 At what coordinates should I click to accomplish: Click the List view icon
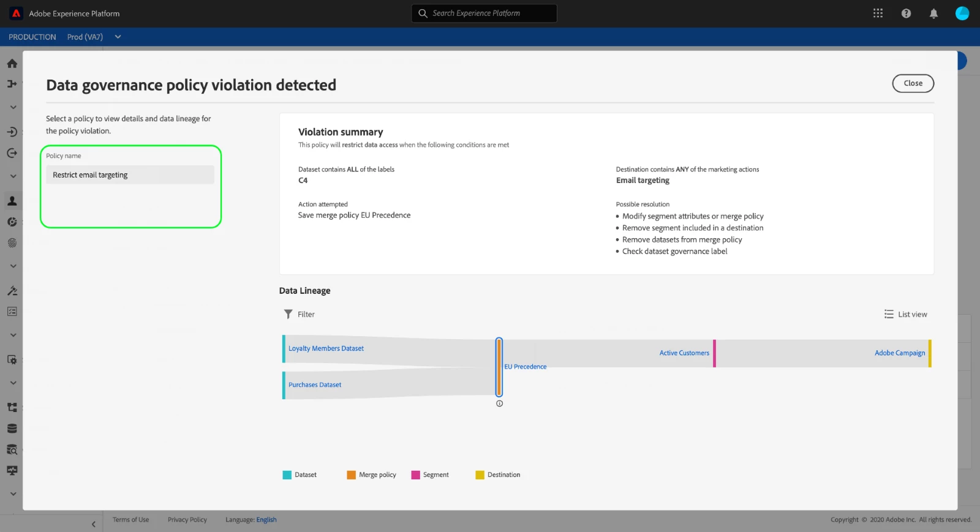(x=889, y=314)
